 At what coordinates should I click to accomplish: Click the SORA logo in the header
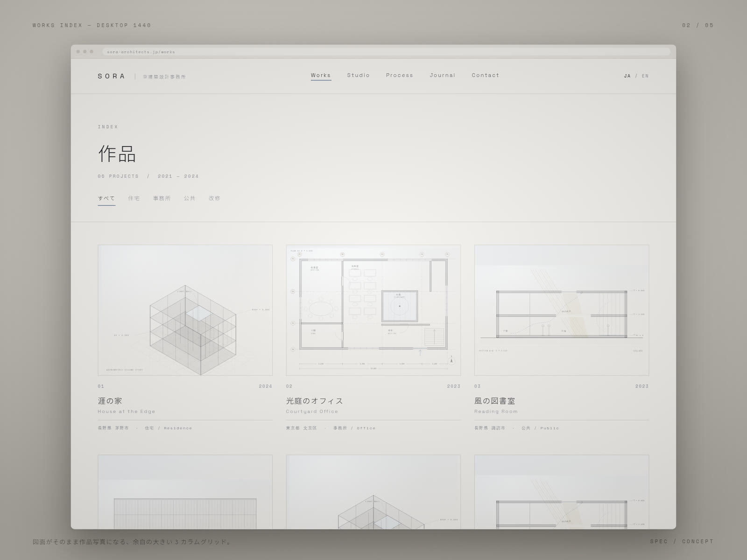coord(112,76)
